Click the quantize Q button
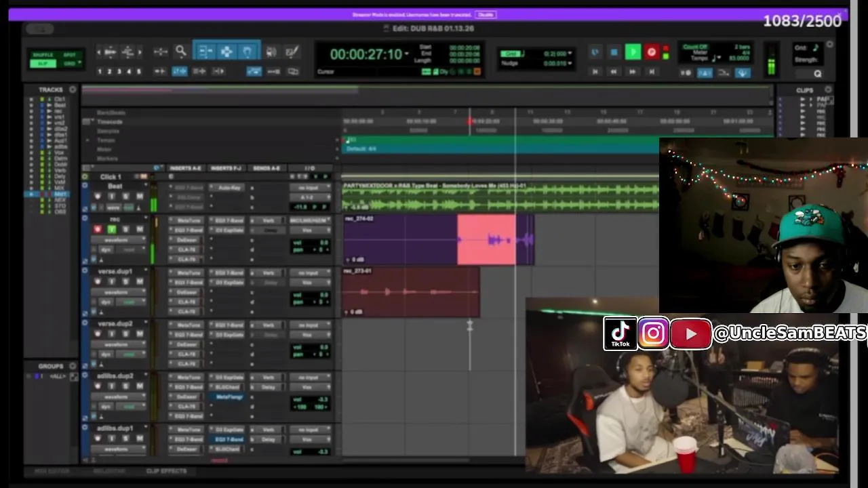868x488 pixels. [x=818, y=73]
